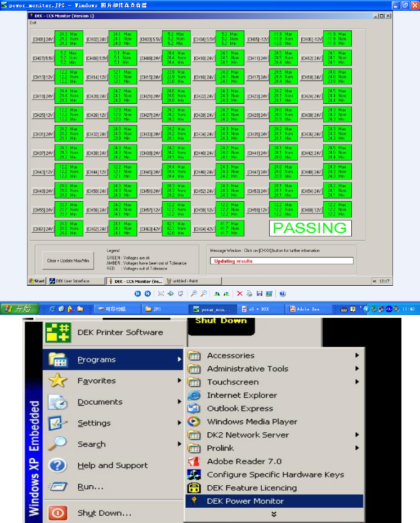
Task: Go to previous image in picture viewer
Action: [x=137, y=294]
